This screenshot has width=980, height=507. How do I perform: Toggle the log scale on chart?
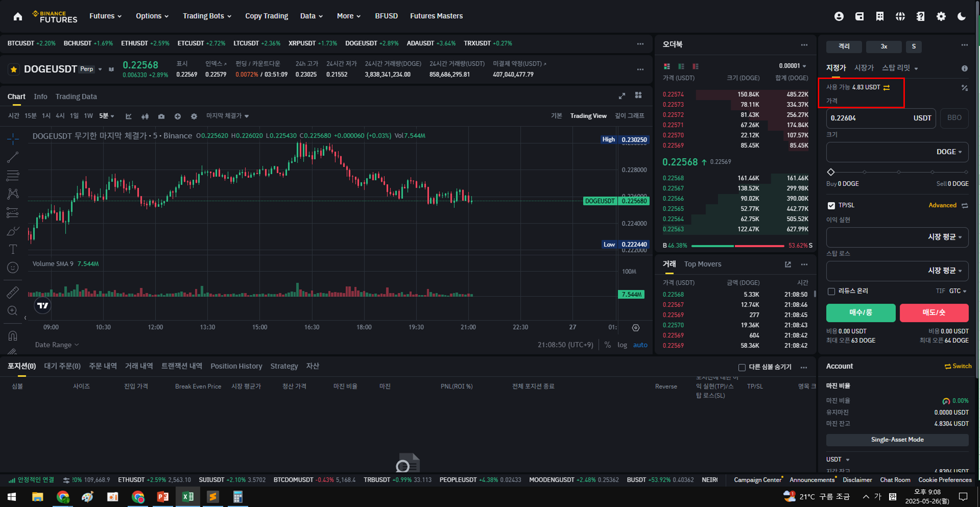(622, 345)
